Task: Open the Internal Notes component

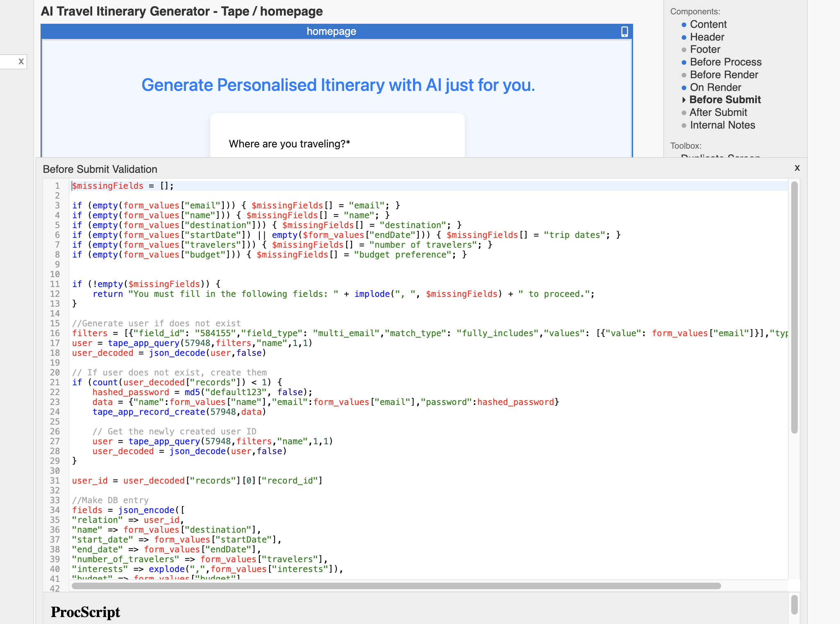Action: coord(722,125)
